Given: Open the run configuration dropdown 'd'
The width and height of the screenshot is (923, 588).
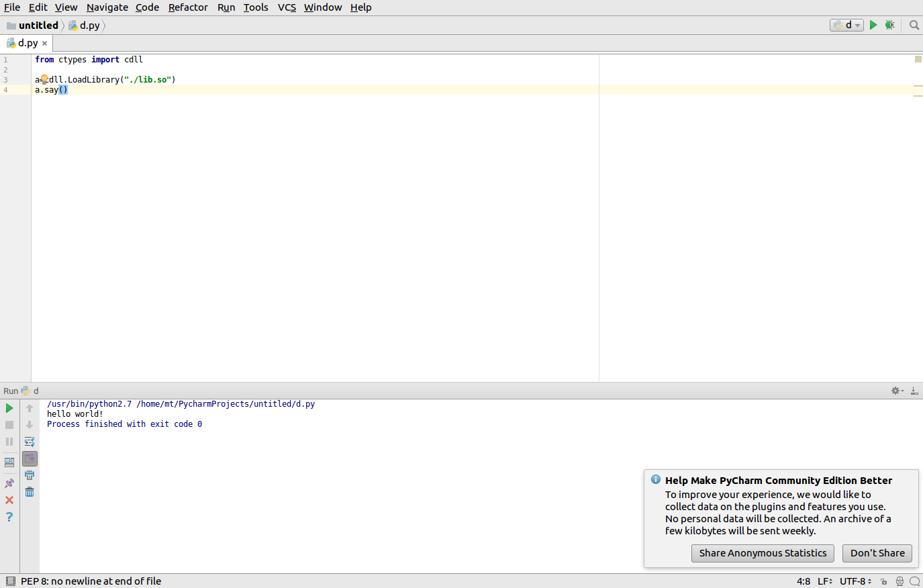Looking at the screenshot, I should pos(846,25).
